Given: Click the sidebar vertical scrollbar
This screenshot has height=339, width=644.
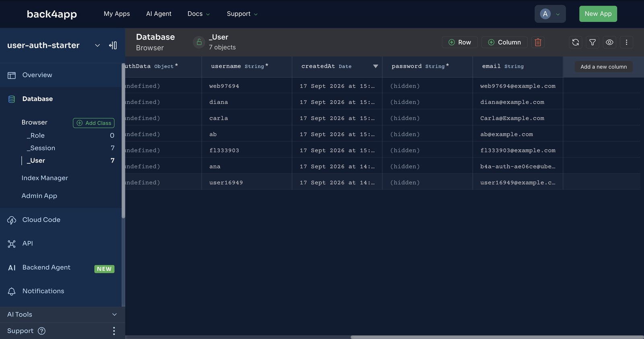Looking at the screenshot, I should coord(123,141).
